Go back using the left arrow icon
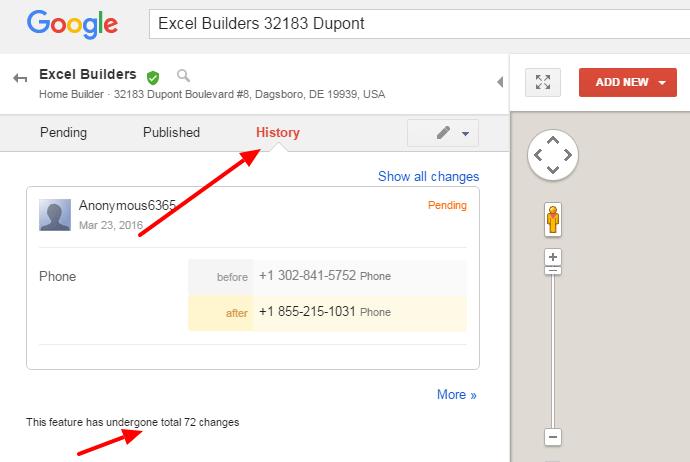The width and height of the screenshot is (690, 462). coord(20,79)
